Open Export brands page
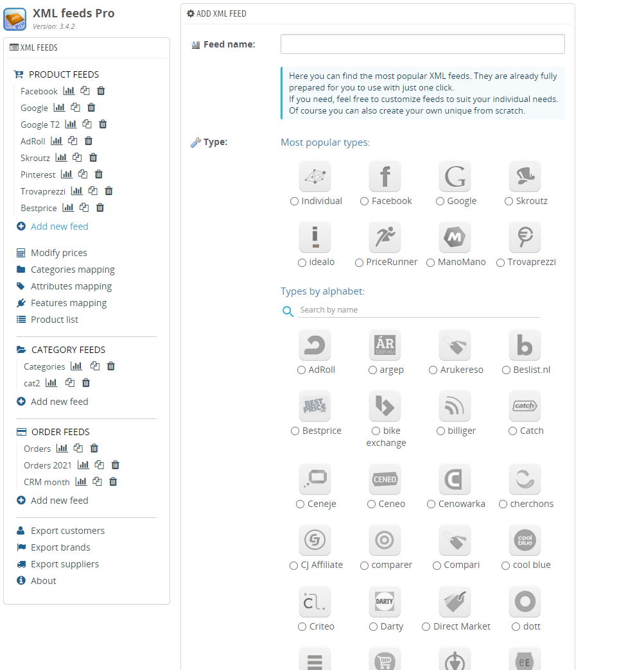 click(x=60, y=547)
